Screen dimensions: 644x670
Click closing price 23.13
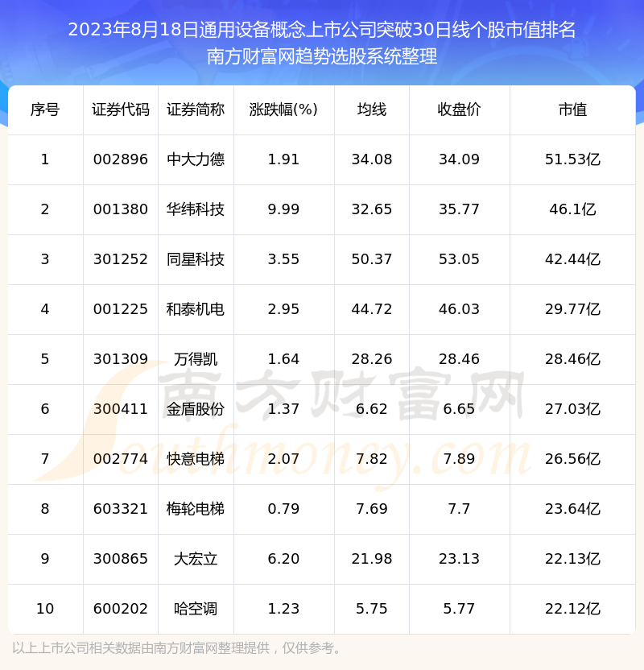pos(459,559)
